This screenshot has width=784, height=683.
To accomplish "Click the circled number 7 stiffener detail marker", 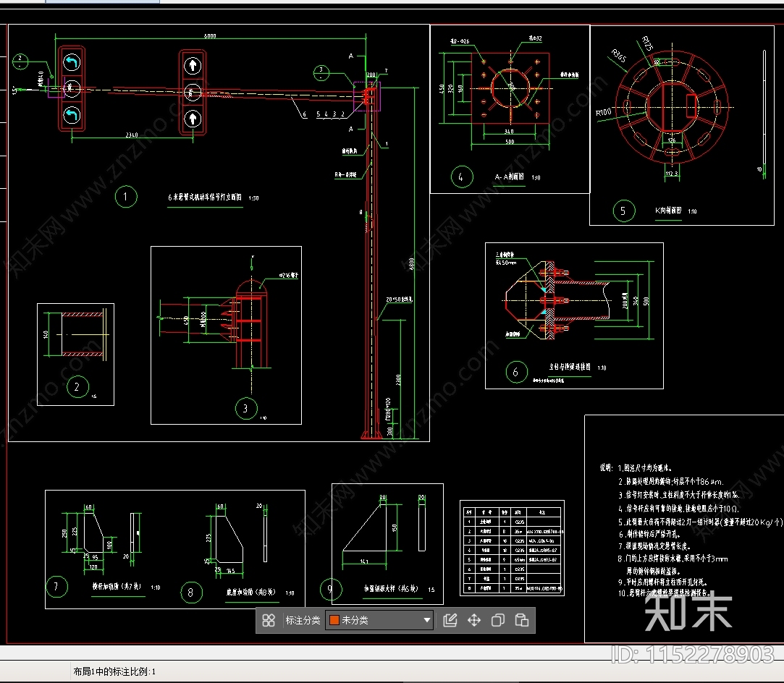I will 56,587.
